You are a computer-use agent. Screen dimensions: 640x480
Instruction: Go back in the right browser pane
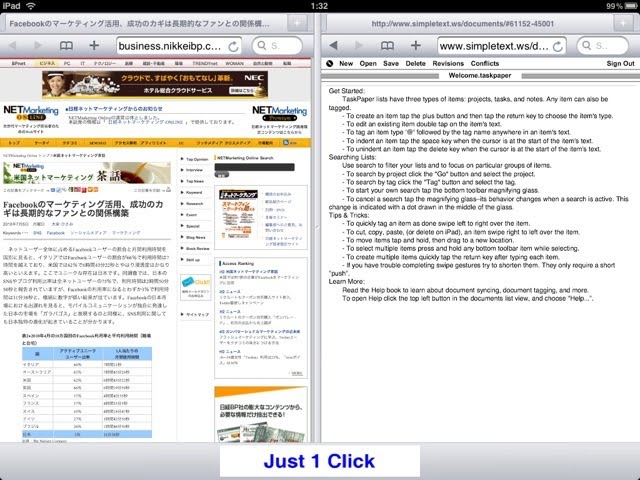[x=333, y=46]
